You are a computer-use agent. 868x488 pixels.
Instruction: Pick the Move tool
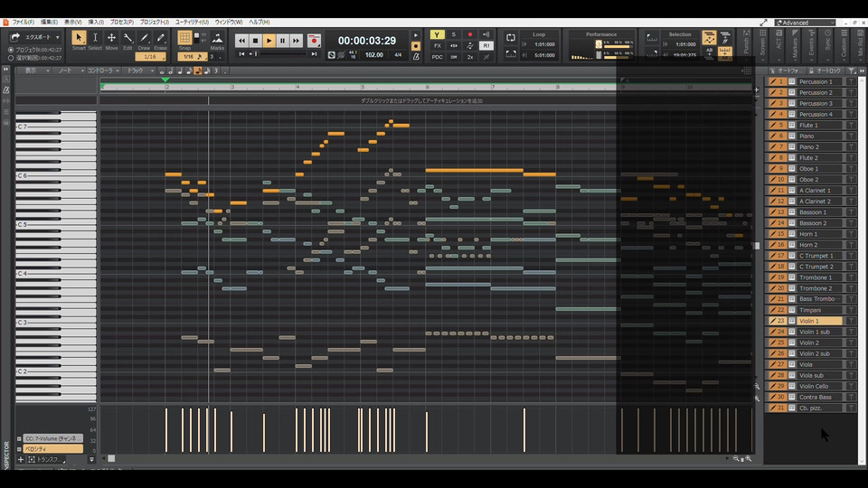click(x=111, y=39)
